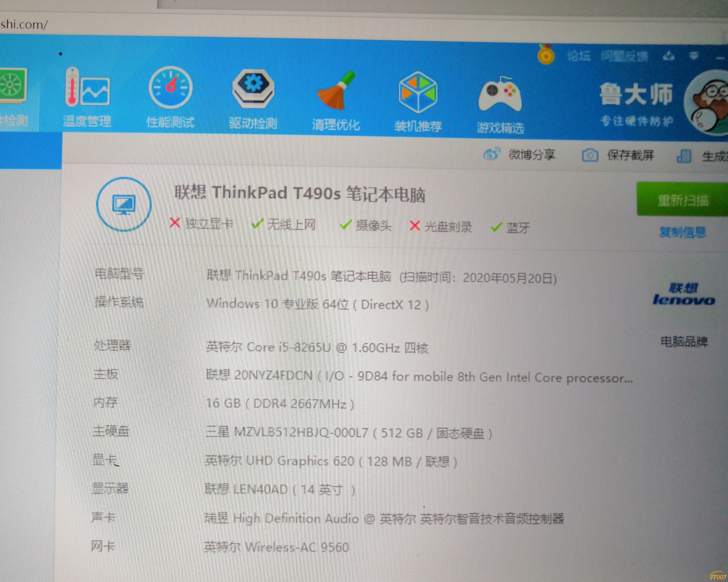The image size is (728, 582).
Task: Click Windows 10 专业版 64位 operating system value
Action: (x=318, y=304)
